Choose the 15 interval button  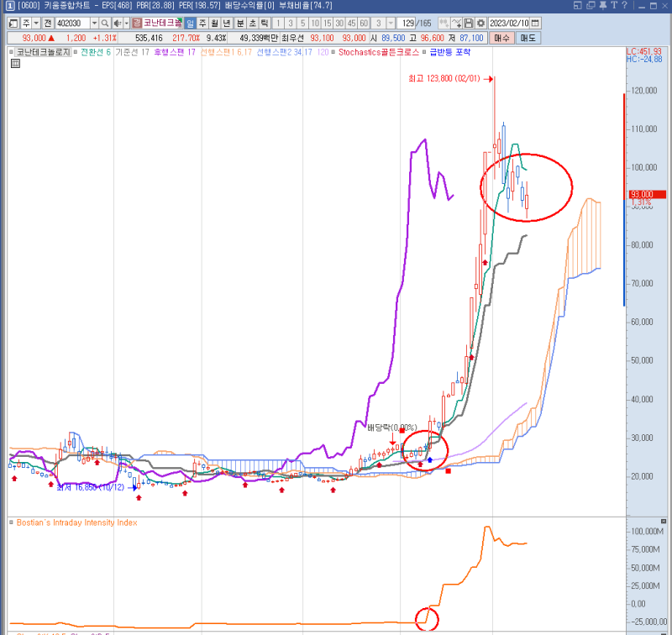[328, 24]
